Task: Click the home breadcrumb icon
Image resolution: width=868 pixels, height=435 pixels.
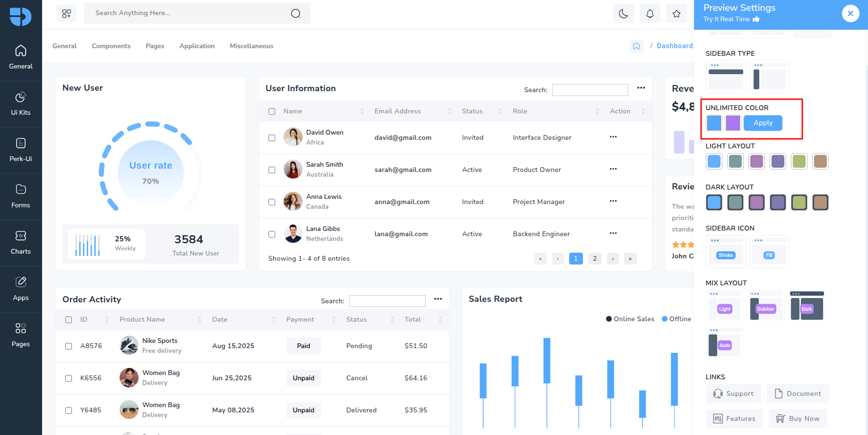Action: pos(636,46)
